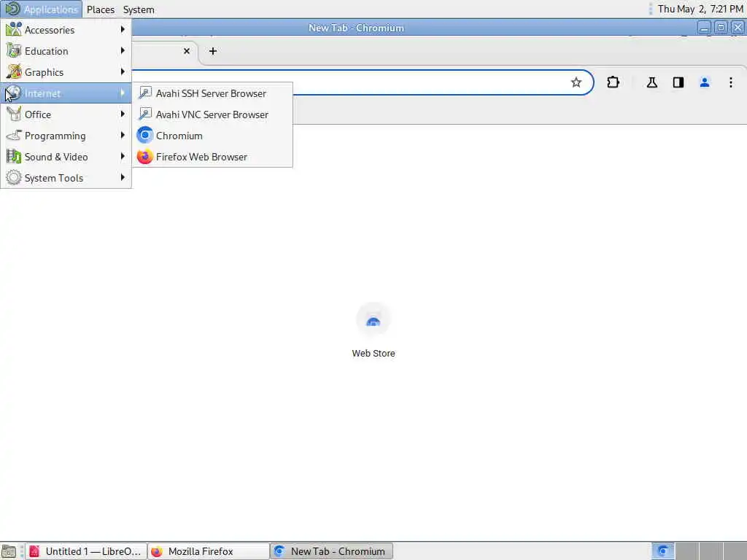The height and width of the screenshot is (560, 747).
Task: Switch to Untitled 1 LibreOffice in taskbar
Action: pos(86,551)
